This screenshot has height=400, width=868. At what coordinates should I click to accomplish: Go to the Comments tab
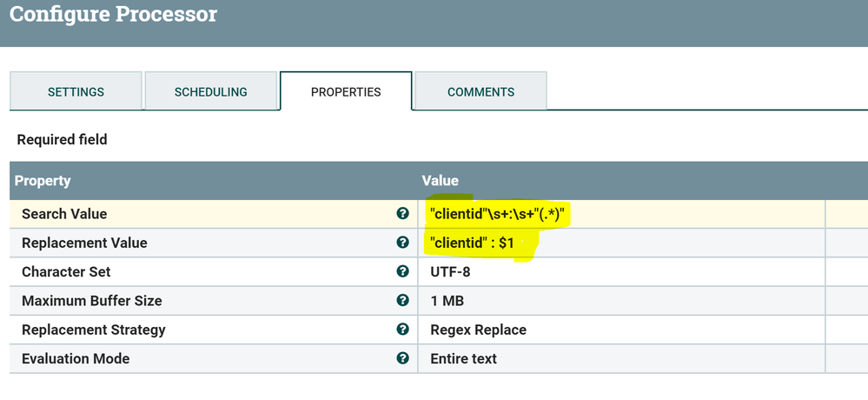480,91
